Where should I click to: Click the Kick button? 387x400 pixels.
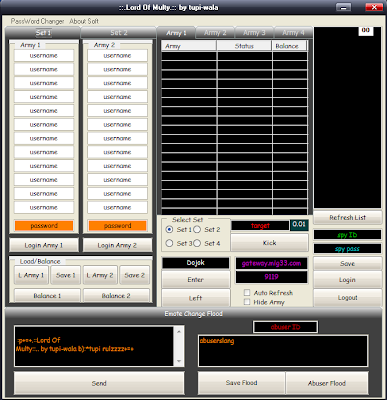coord(269,243)
